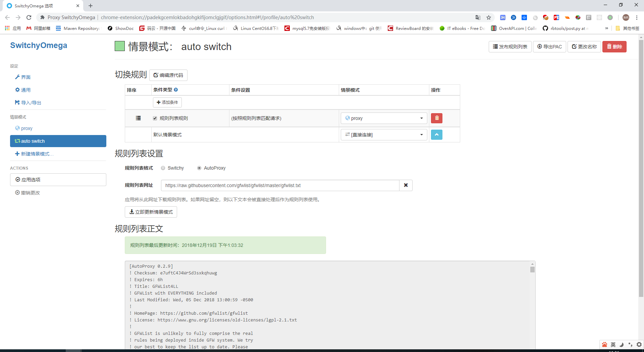Delete the rule list rule via trash icon

(436, 118)
